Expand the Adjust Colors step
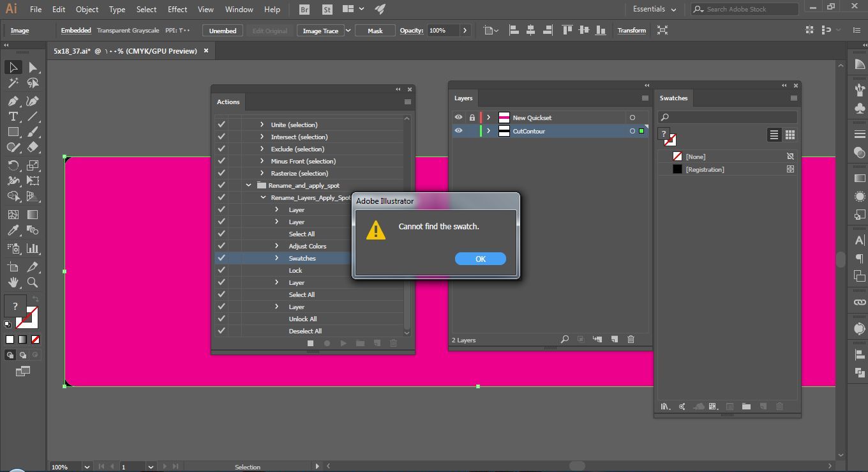The width and height of the screenshot is (868, 472). [x=276, y=246]
